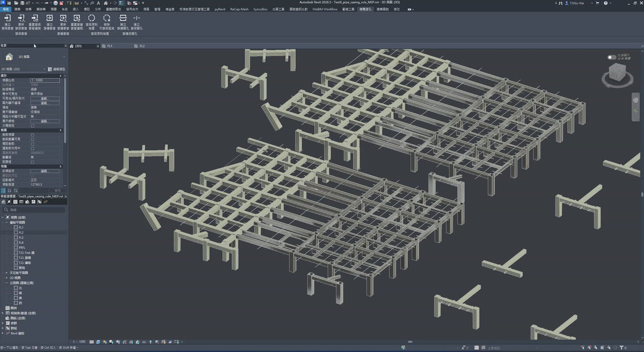644x352 pixels.
Task: Collapse the 樓板平面圖 tree node
Action: tap(7, 222)
